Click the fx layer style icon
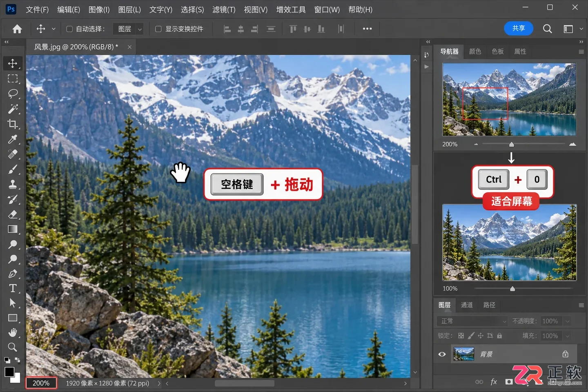 point(494,382)
